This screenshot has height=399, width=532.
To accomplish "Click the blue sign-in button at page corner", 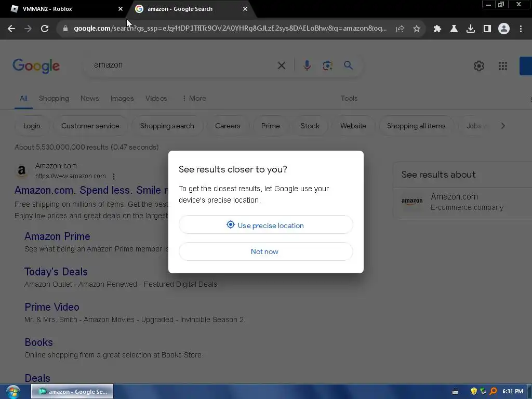I will [x=526, y=66].
